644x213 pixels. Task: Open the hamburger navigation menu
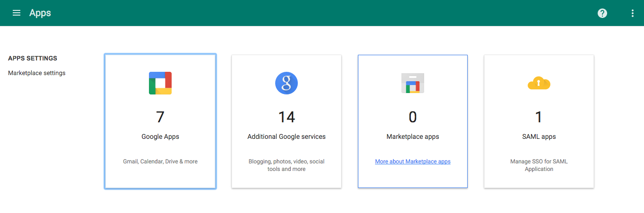coord(17,13)
